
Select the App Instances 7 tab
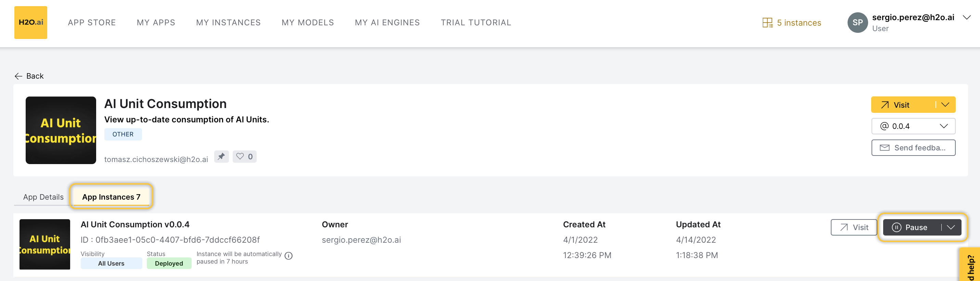(x=111, y=197)
